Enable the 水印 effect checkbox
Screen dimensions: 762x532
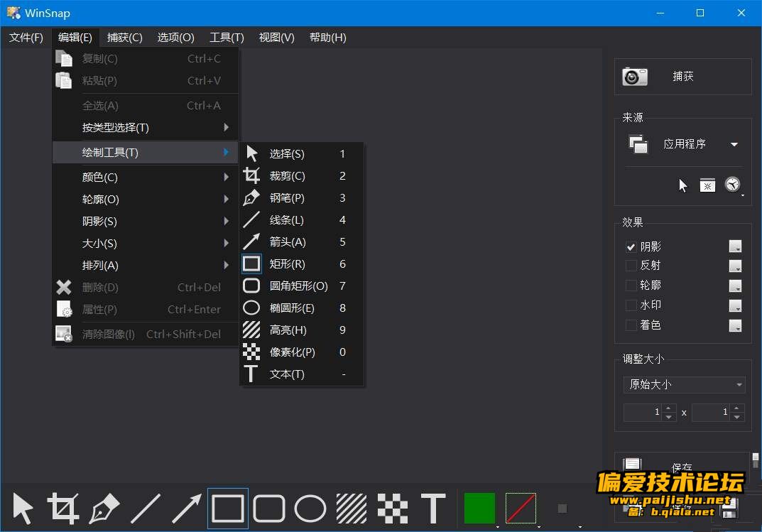click(x=631, y=305)
